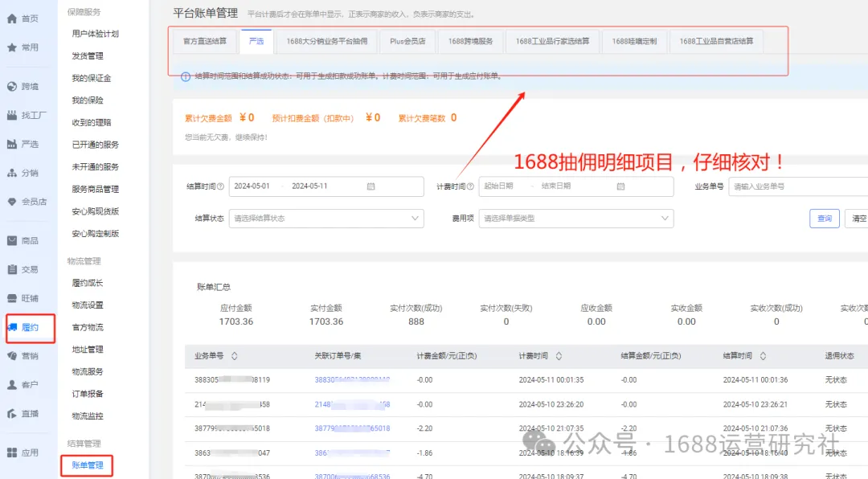Open the 商品 icon in sidebar
Viewport: 868px width, 479px height.
click(x=12, y=240)
